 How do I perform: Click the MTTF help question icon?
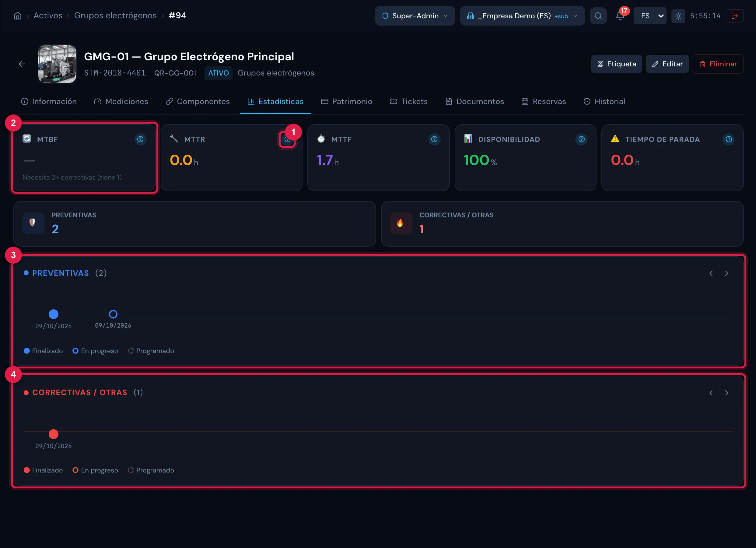[434, 139]
